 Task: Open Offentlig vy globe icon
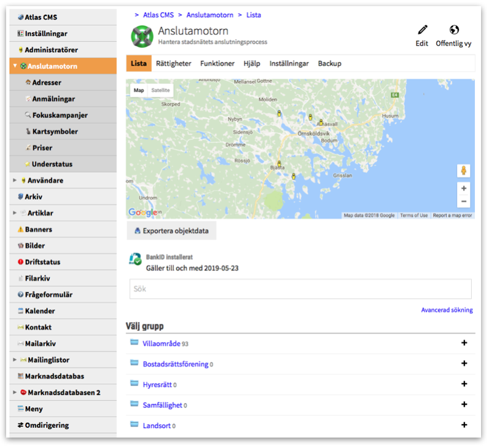pyautogui.click(x=454, y=30)
